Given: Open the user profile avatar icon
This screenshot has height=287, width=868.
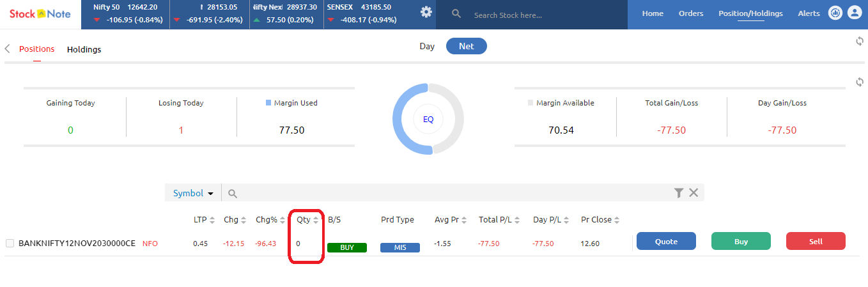Looking at the screenshot, I should point(854,13).
